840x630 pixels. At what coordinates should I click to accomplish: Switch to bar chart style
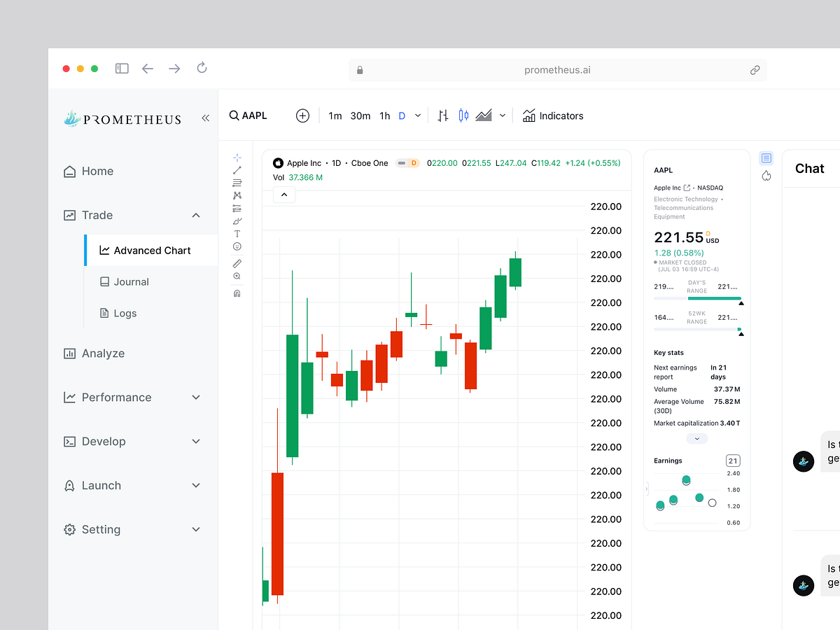tap(442, 115)
